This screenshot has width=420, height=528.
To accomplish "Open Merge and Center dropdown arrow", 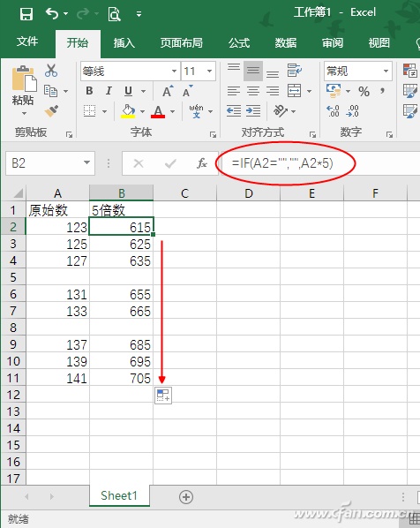I will (x=309, y=91).
